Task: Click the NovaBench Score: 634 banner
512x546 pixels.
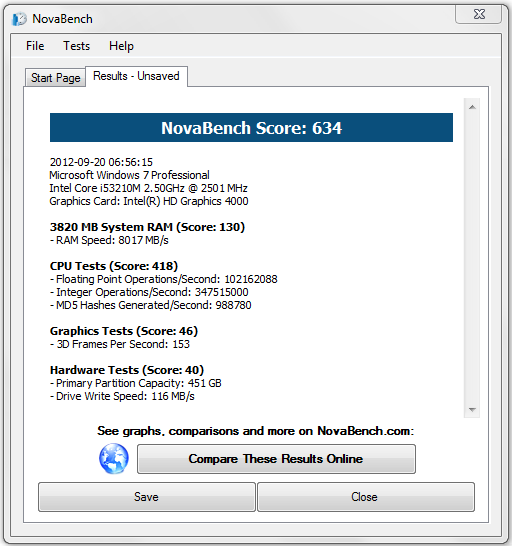Action: 251,127
